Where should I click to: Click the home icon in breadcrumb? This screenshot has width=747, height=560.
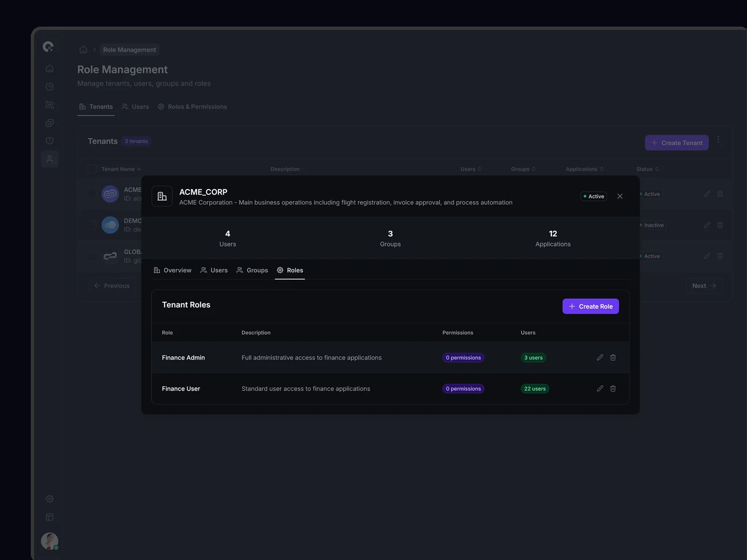[x=83, y=50]
